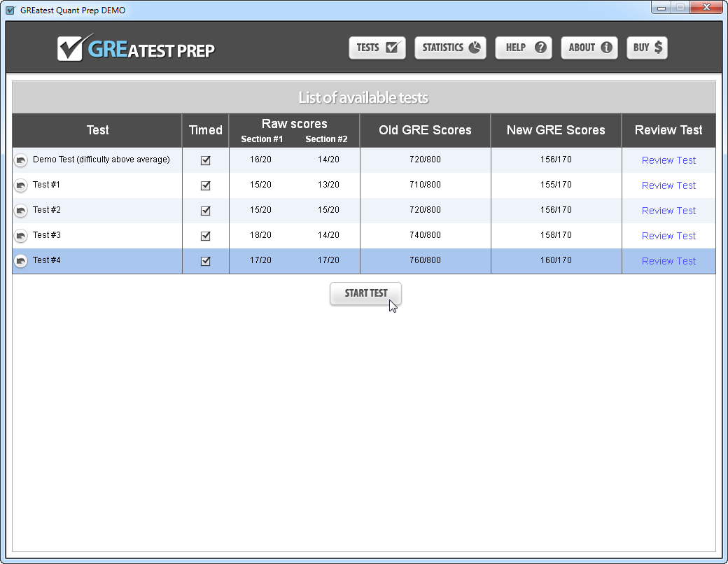Screen dimensions: 728x564
Task: Click the reset icon on the Test #4 row
Action: [x=21, y=261]
